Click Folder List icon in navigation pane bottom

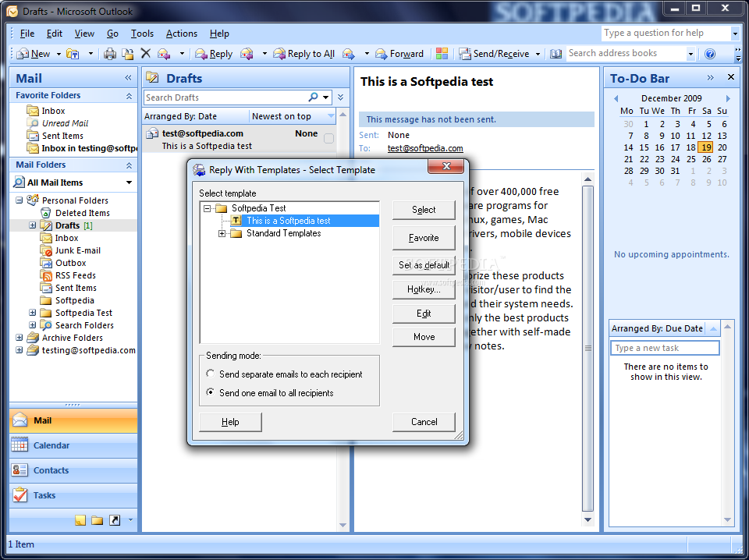[98, 520]
